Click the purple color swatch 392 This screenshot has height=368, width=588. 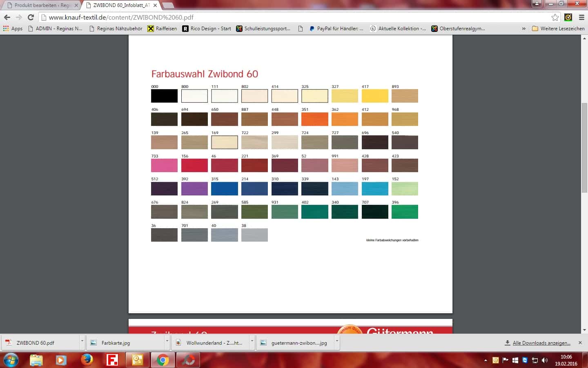point(194,188)
